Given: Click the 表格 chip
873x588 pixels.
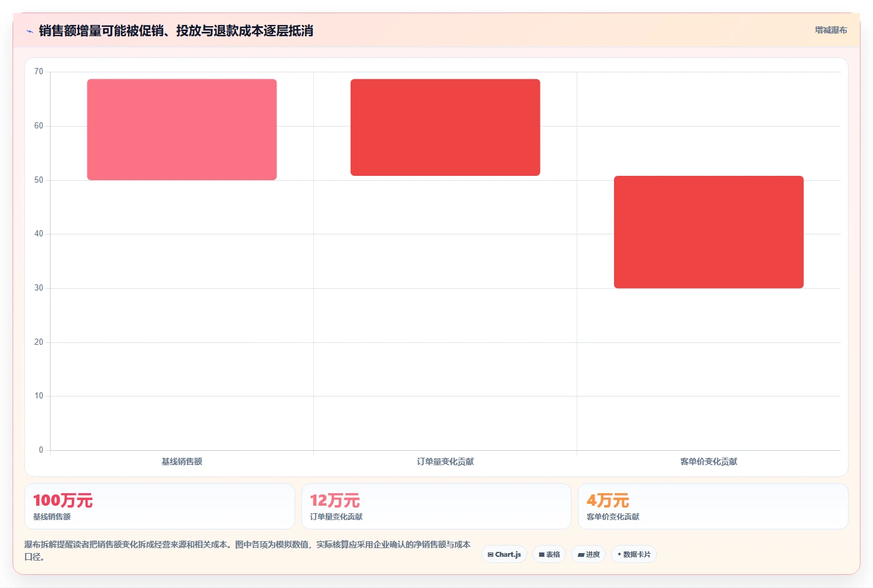Looking at the screenshot, I should [549, 554].
